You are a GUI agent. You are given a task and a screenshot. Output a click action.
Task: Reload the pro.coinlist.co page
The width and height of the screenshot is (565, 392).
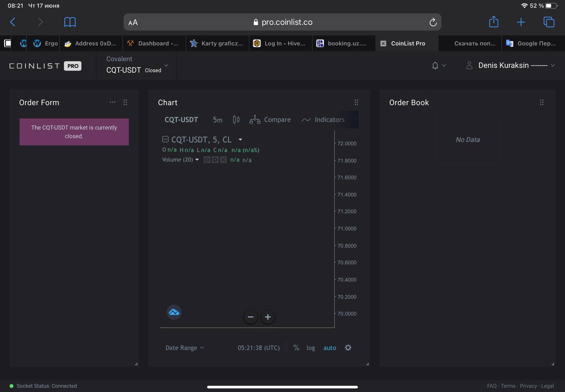click(x=433, y=22)
